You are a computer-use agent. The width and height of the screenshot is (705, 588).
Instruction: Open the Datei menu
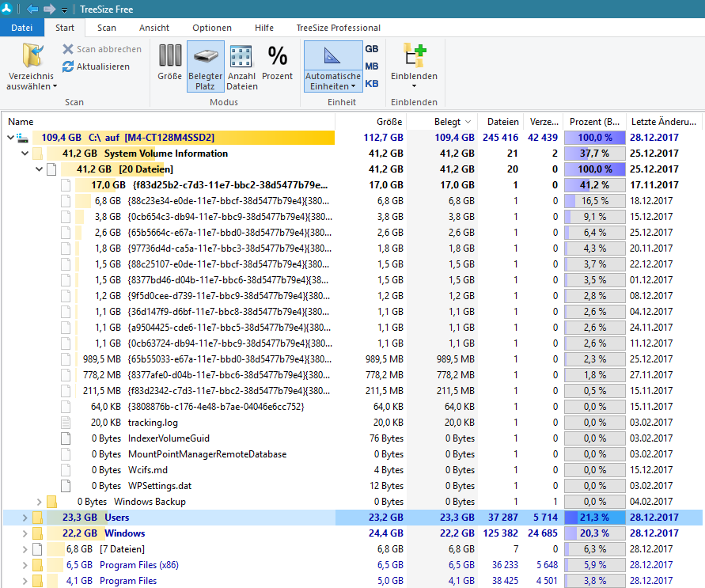coord(22,28)
